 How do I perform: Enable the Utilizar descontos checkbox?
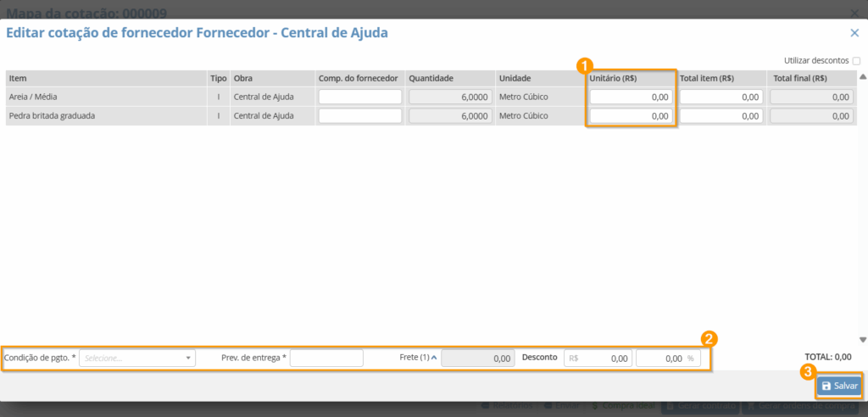[856, 61]
